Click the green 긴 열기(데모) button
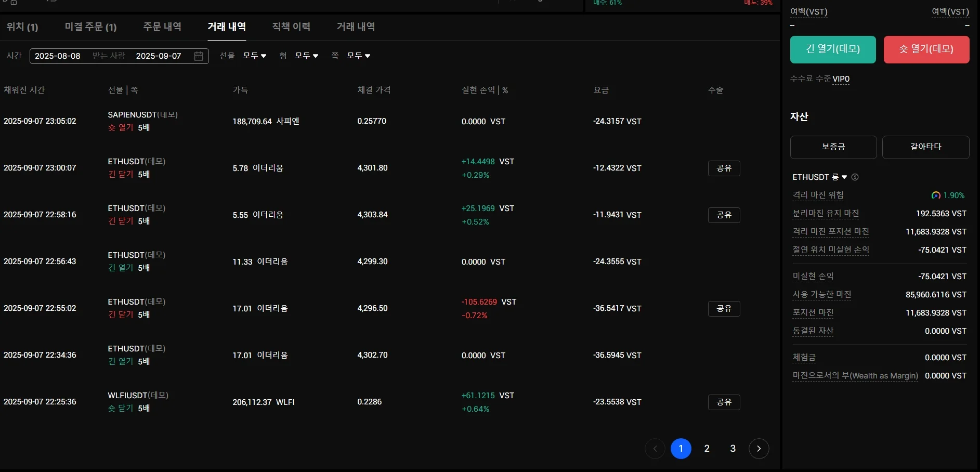The height and width of the screenshot is (472, 980). [x=833, y=49]
